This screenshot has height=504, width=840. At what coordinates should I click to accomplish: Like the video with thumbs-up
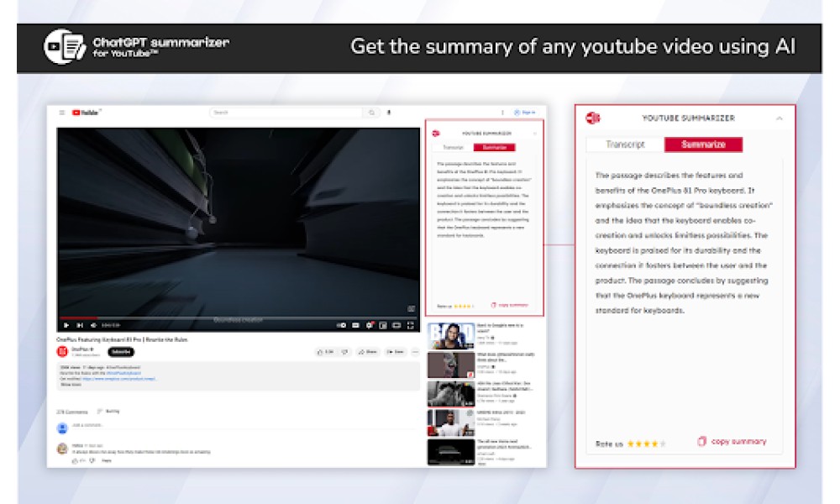click(325, 352)
